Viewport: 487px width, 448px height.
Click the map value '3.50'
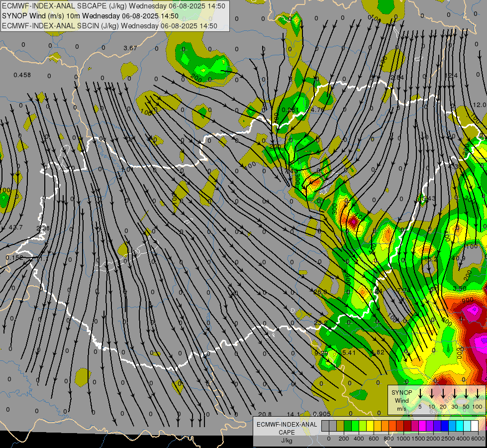click(459, 289)
